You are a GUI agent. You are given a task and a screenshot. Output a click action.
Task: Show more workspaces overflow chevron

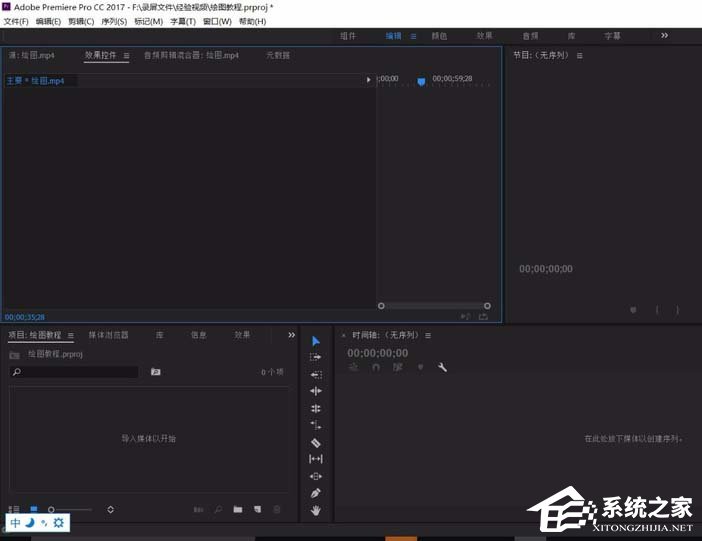coord(664,35)
